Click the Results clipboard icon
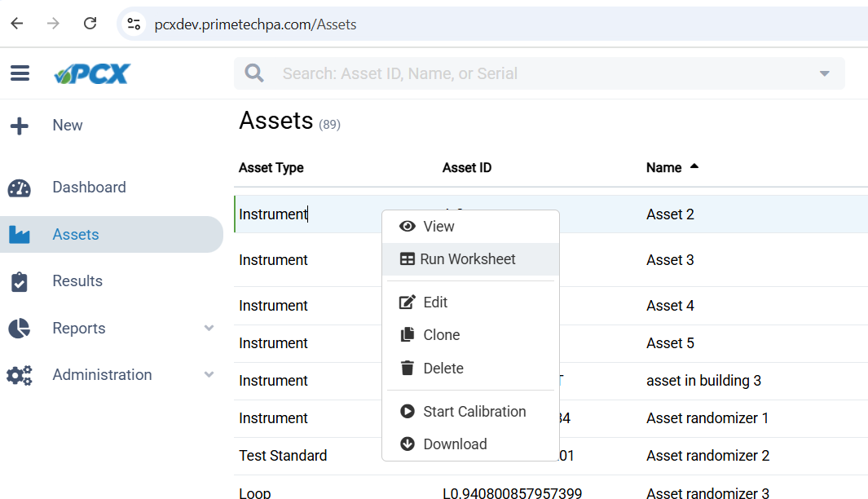The height and width of the screenshot is (499, 868). (20, 282)
